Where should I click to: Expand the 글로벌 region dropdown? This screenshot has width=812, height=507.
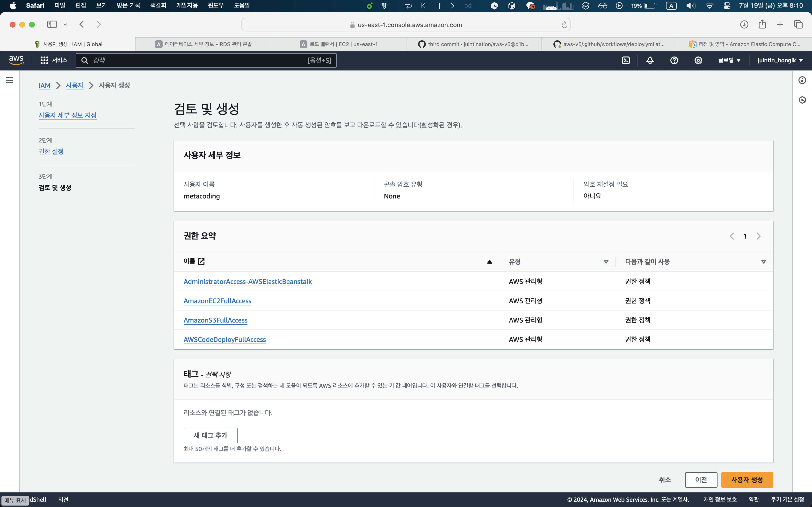coord(729,60)
